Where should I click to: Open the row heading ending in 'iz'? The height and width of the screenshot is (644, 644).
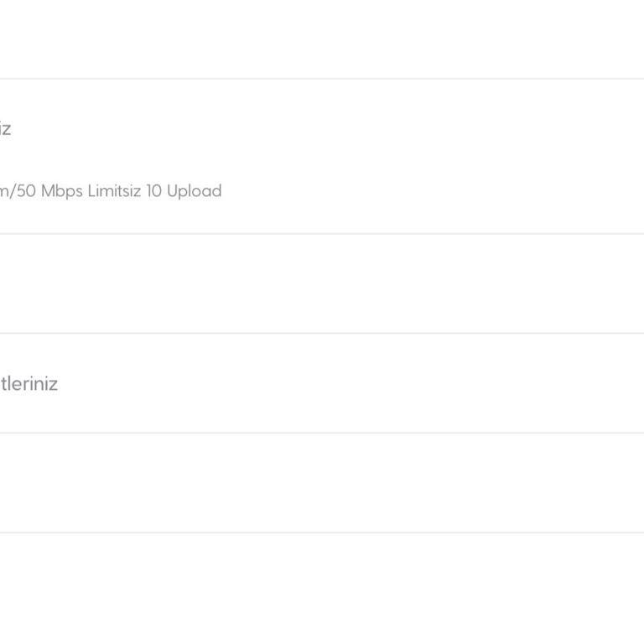coord(5,129)
